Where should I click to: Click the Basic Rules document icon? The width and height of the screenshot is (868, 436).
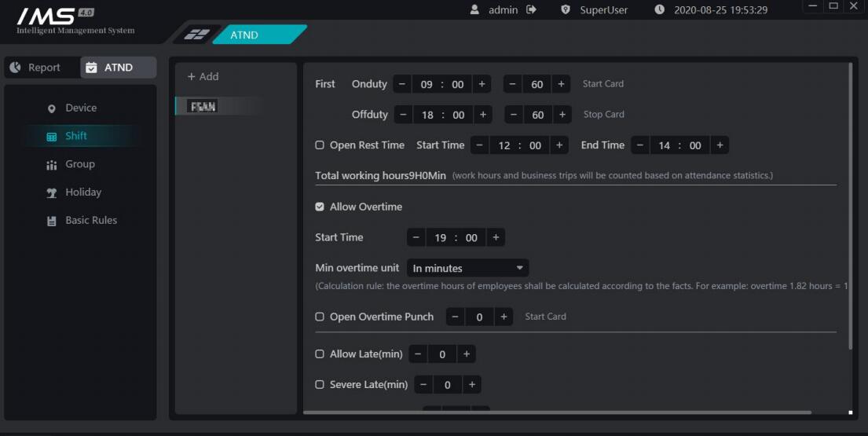click(52, 222)
